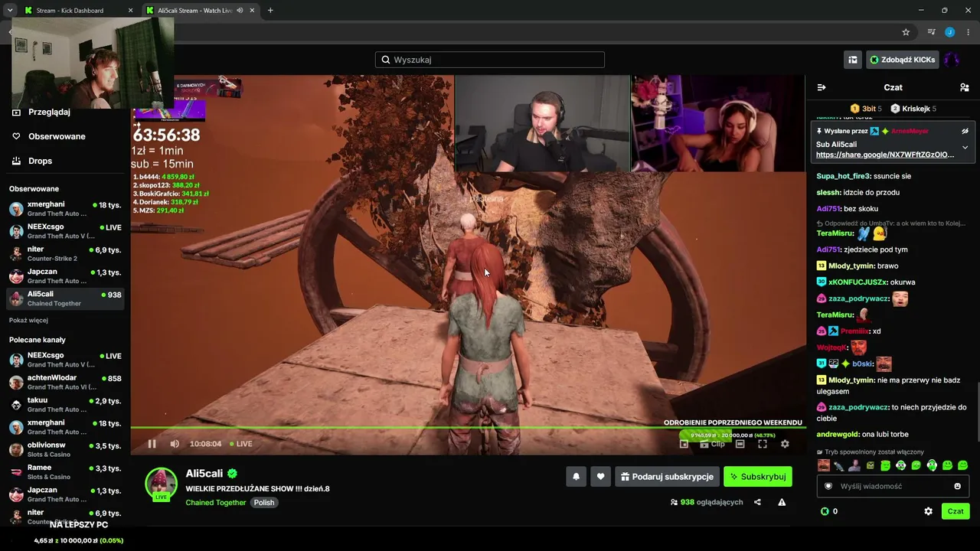Open oblivionsw recommended channel
The image size is (980, 551).
[x=65, y=449]
